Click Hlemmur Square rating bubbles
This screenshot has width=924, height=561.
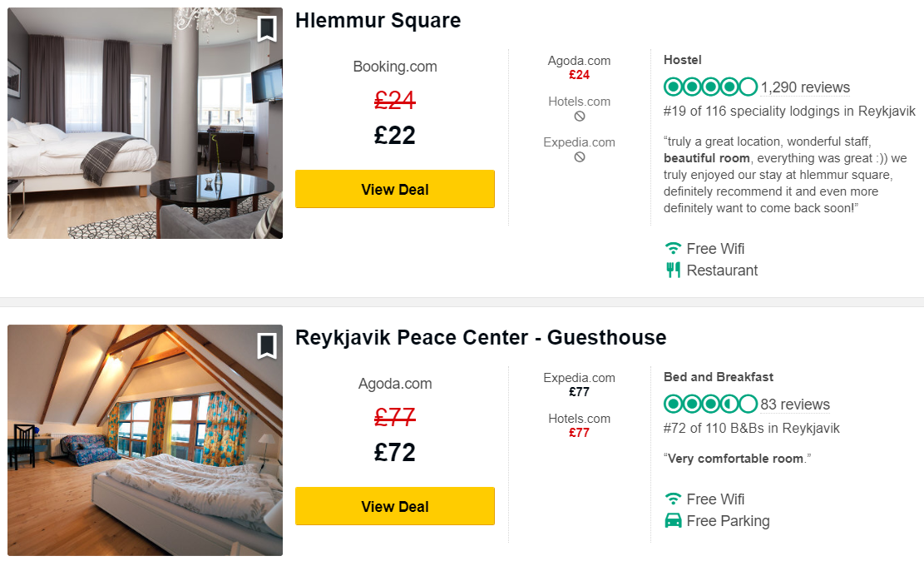tap(710, 87)
